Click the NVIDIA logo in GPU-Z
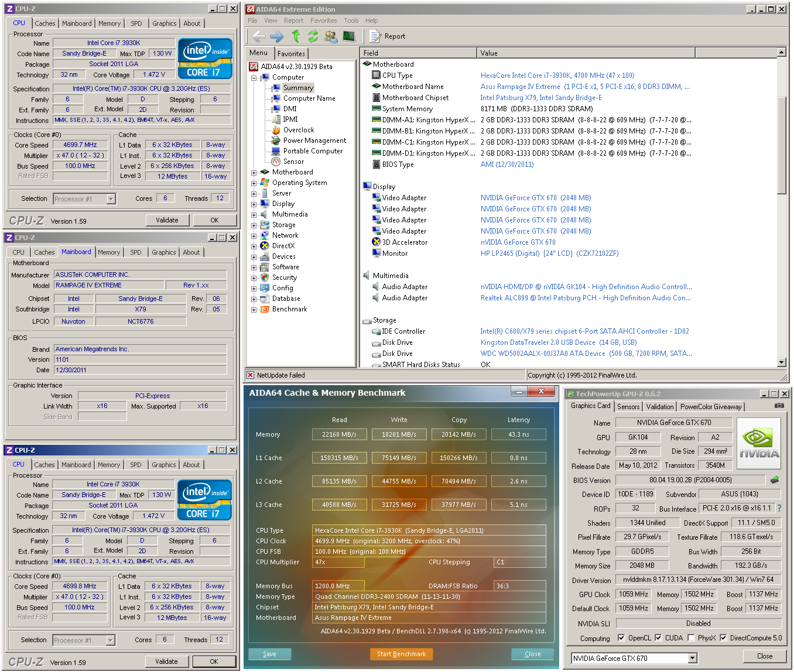The image size is (794, 672). click(759, 443)
